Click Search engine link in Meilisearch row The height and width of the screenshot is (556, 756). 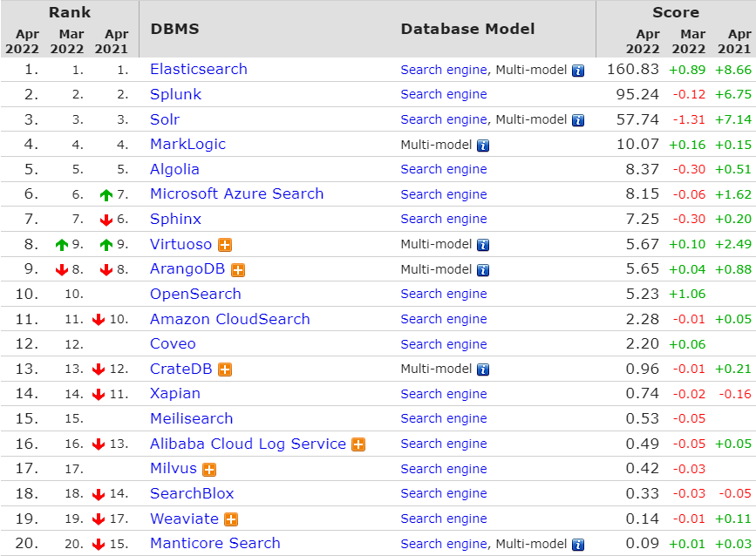(444, 418)
